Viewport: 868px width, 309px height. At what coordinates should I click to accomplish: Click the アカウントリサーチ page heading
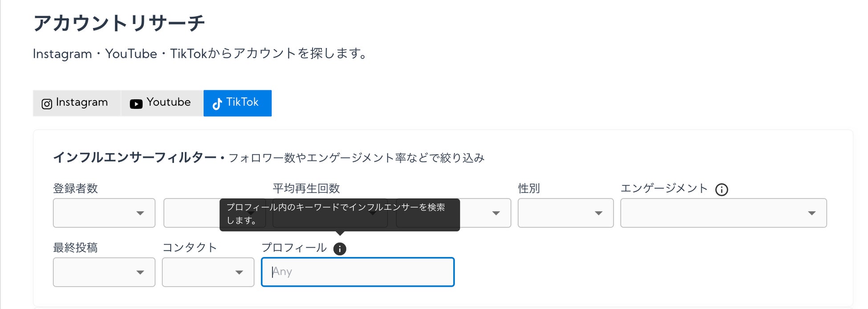pyautogui.click(x=119, y=23)
